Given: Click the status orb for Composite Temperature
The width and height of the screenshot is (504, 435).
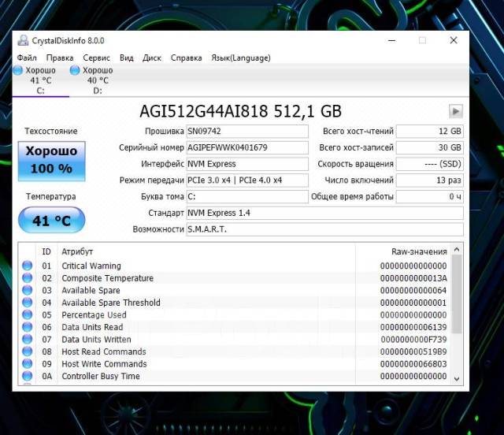Looking at the screenshot, I should click(x=28, y=277).
